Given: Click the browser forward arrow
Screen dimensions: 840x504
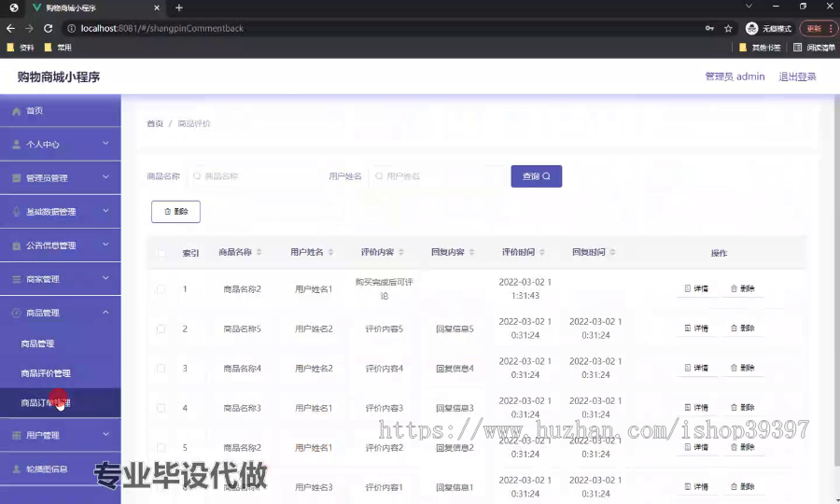Looking at the screenshot, I should click(30, 28).
